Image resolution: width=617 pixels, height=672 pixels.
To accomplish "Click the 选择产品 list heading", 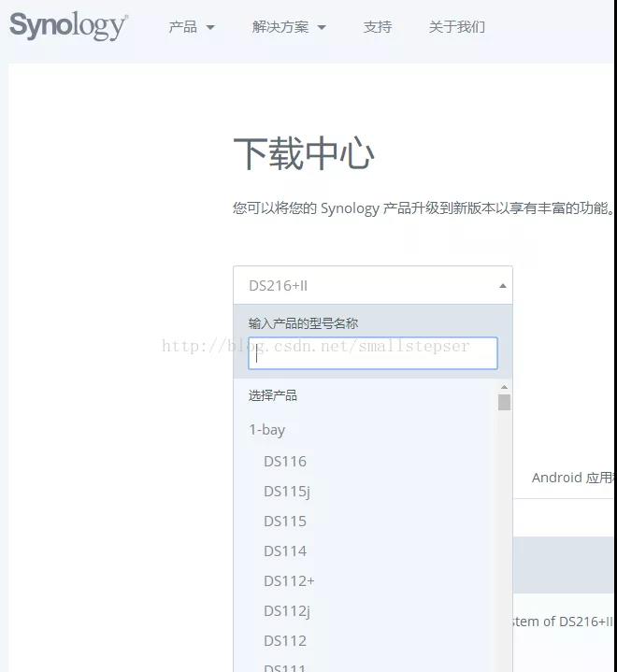I will (x=273, y=395).
